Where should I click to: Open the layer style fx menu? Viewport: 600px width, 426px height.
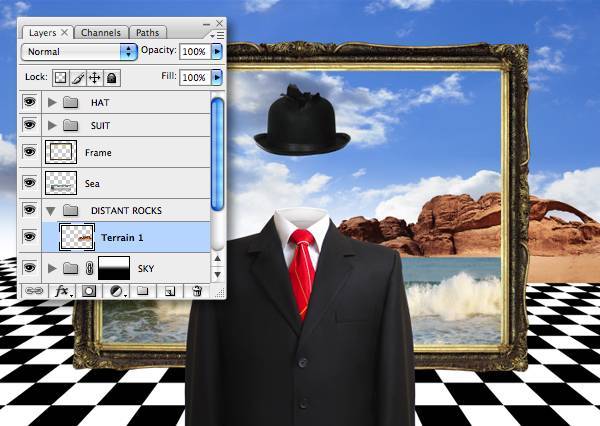click(62, 292)
